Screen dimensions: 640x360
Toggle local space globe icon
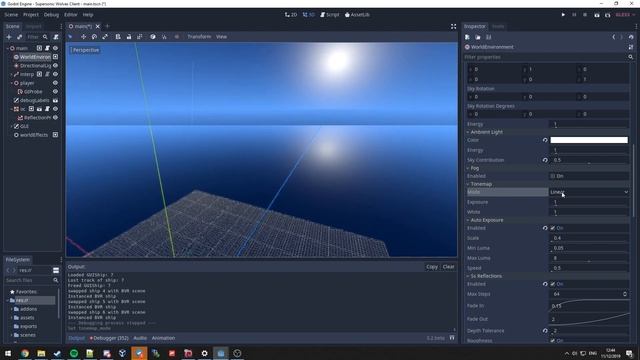pos(153,37)
